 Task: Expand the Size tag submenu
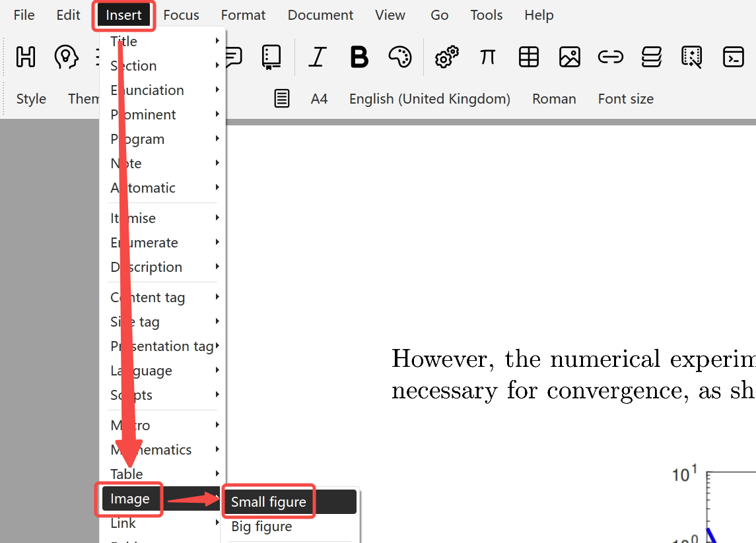point(163,322)
